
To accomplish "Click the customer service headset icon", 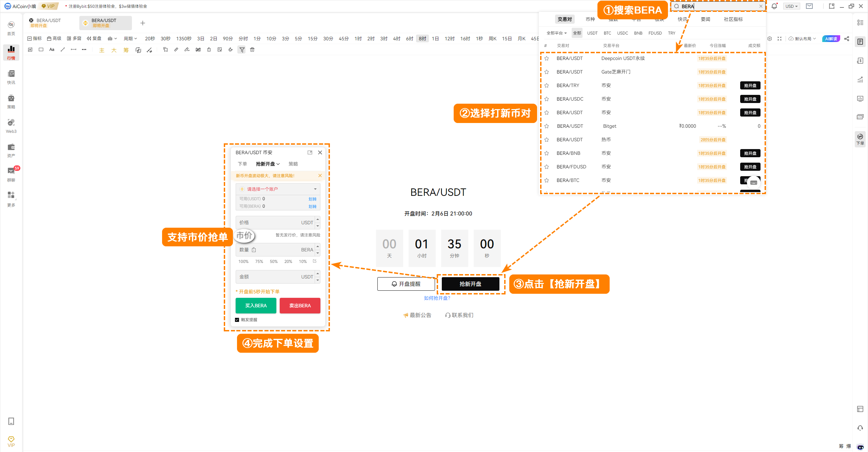I will tap(860, 428).
